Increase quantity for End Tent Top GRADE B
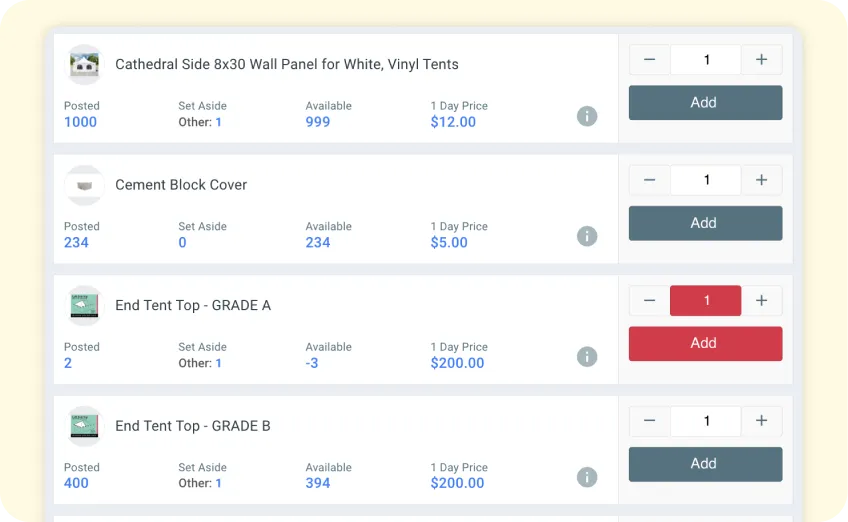 tap(762, 421)
